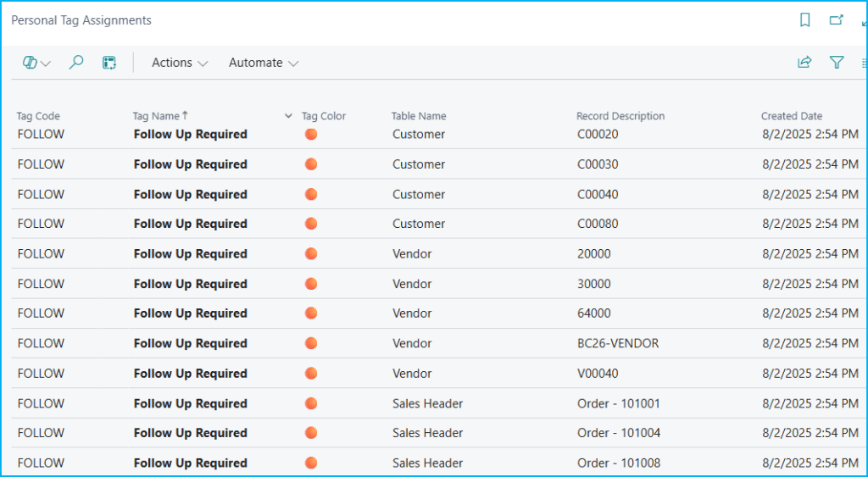Viewport: 868px width, 477px height.
Task: Open Follow Up Required for vendor 64000
Action: 190,313
